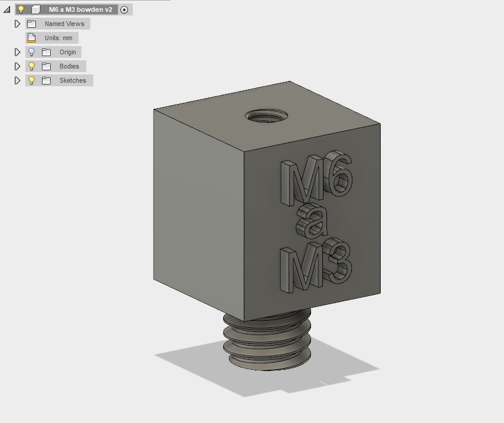The height and width of the screenshot is (423, 504).
Task: Expand the Origin node
Action: [x=18, y=52]
